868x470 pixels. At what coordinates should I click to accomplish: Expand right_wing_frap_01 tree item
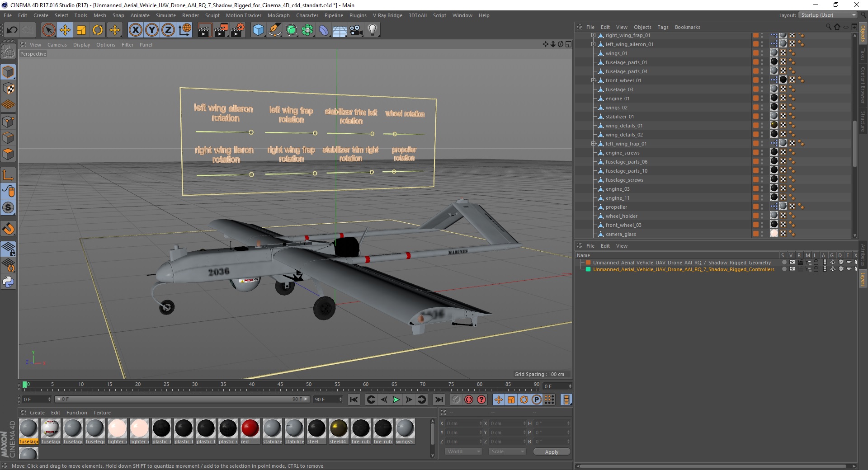pyautogui.click(x=593, y=35)
